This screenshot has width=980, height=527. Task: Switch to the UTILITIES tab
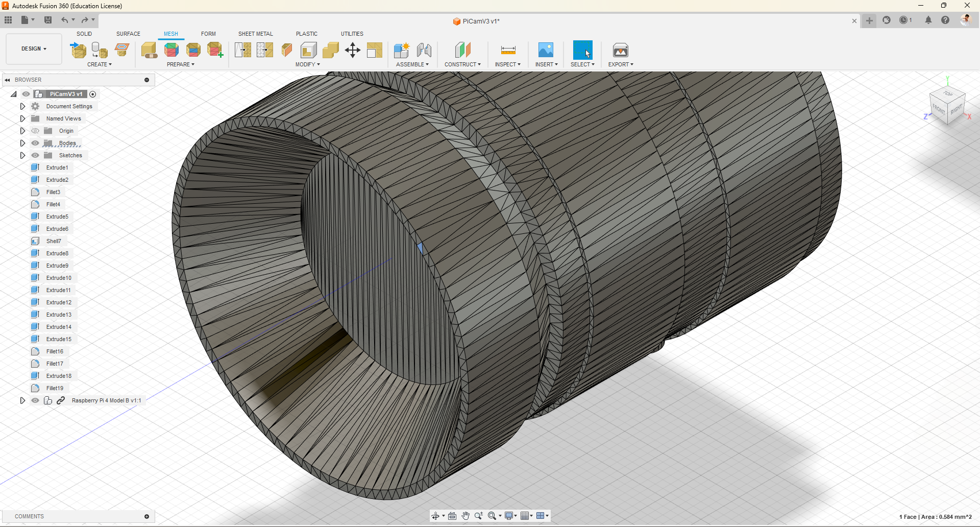[x=352, y=34]
